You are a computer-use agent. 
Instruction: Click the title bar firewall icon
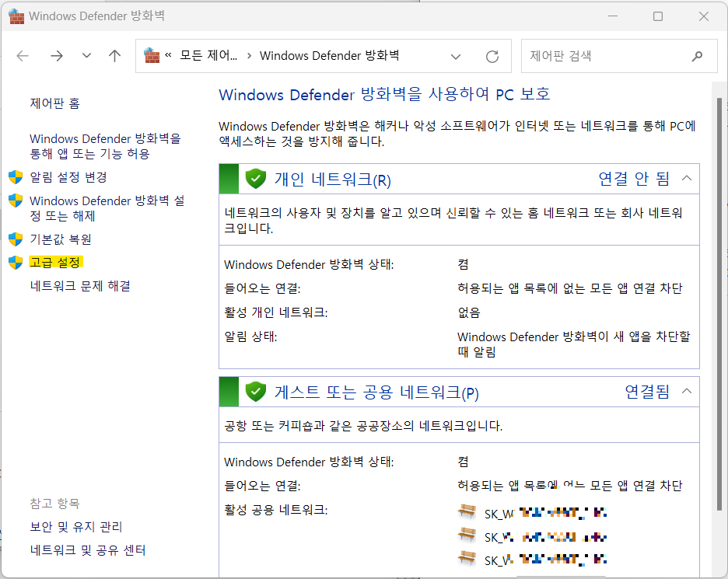tap(16, 16)
